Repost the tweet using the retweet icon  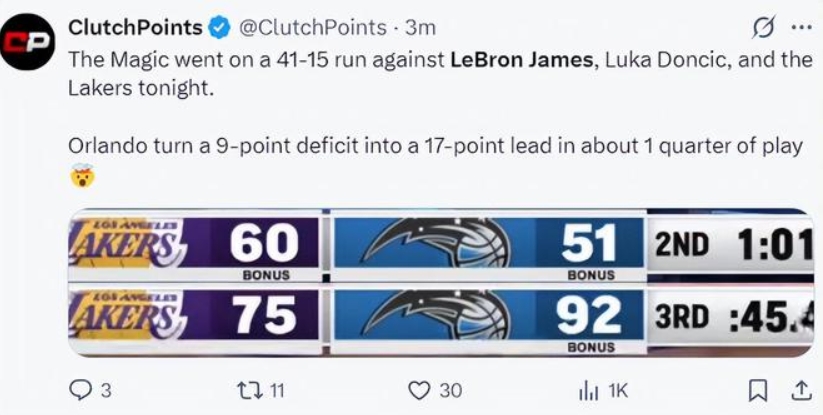pos(248,390)
